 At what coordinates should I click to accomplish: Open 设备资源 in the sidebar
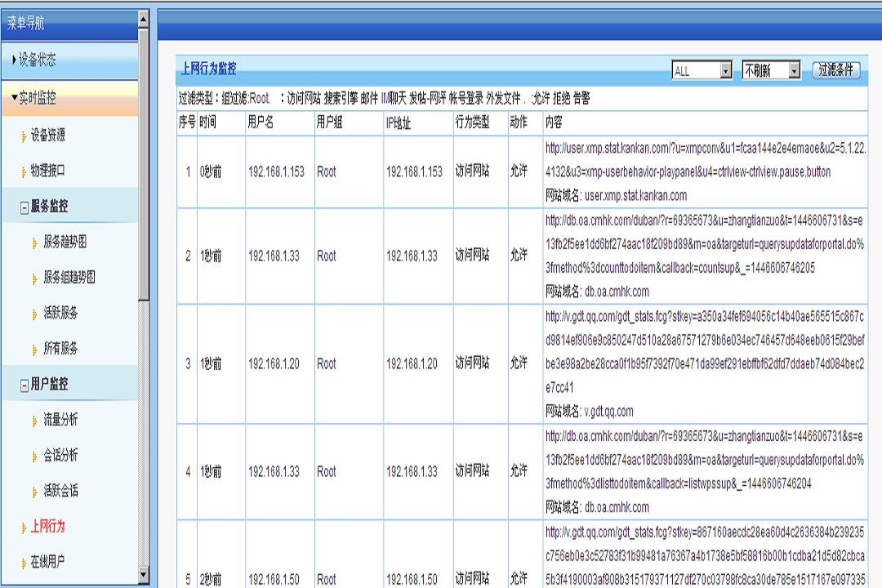coord(47,135)
